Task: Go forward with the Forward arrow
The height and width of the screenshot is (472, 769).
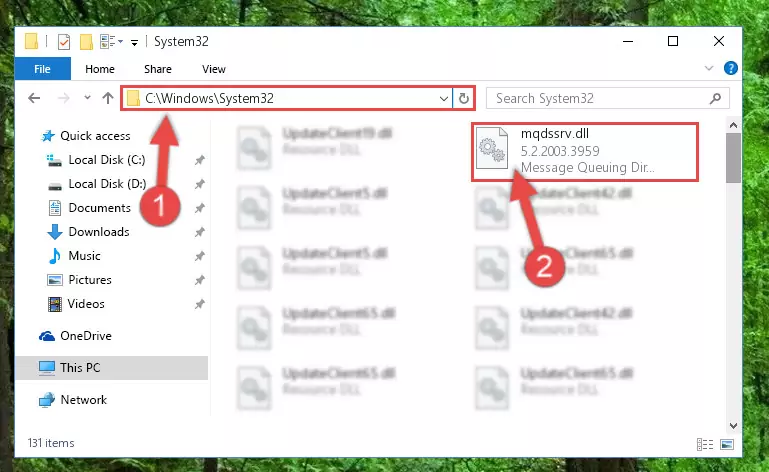Action: [64, 98]
